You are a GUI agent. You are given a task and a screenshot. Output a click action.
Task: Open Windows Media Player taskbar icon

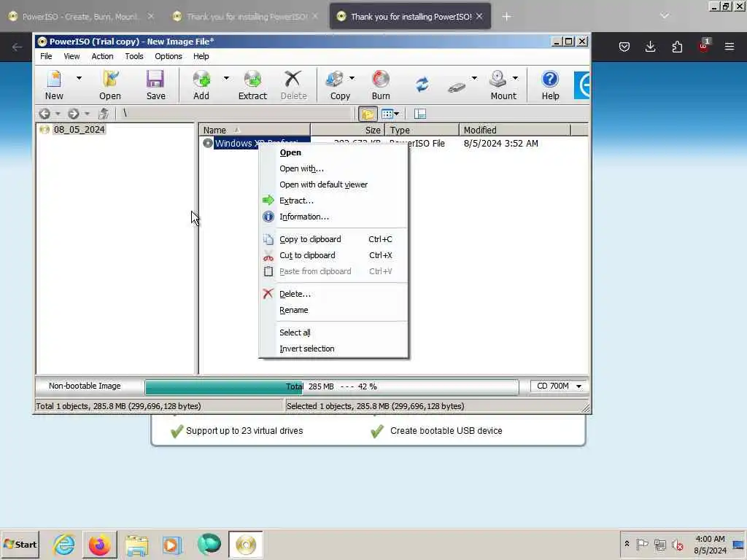pyautogui.click(x=172, y=545)
